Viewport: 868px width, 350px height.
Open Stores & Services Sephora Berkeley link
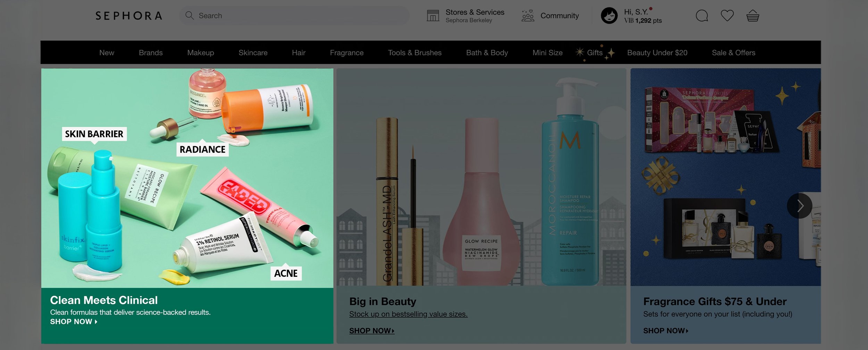point(475,16)
